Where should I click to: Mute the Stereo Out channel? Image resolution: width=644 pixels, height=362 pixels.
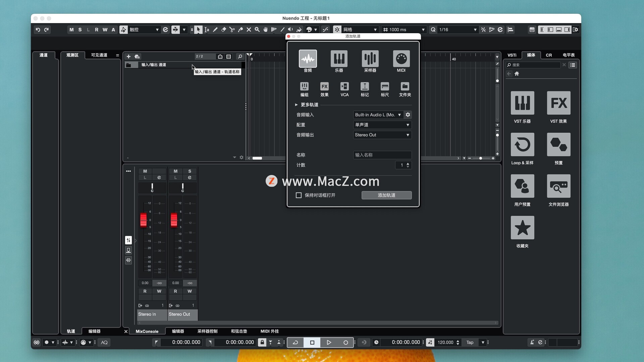coord(175,171)
